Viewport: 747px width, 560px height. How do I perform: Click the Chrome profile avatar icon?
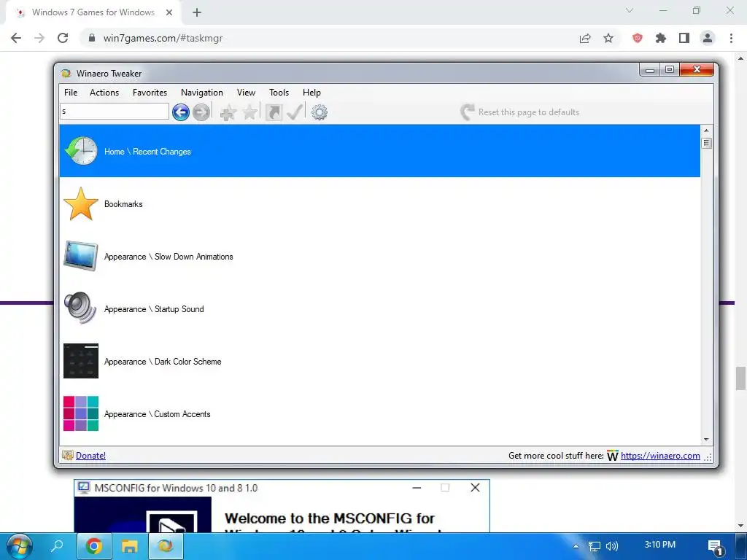click(x=708, y=38)
